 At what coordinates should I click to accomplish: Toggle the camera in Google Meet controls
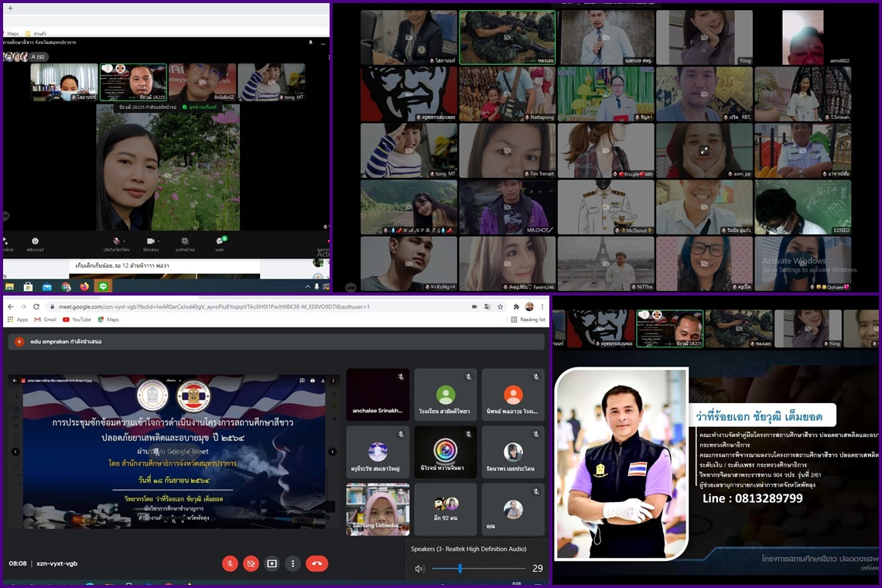[251, 563]
